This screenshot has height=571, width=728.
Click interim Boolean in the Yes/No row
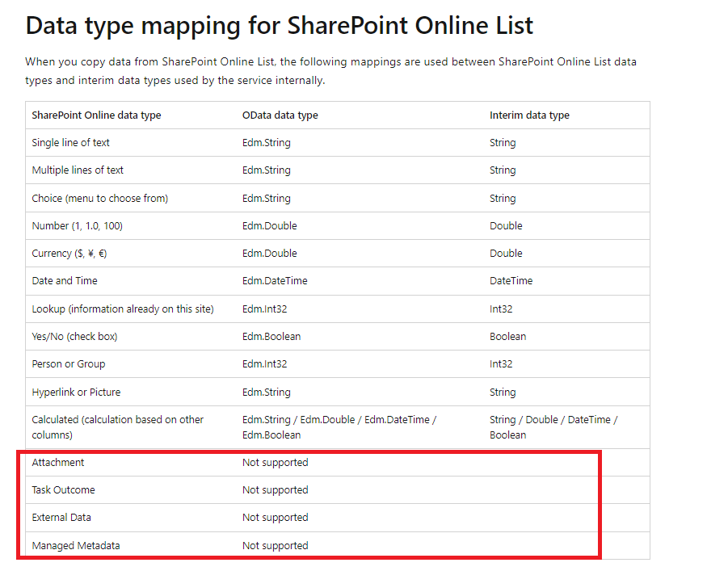508,336
